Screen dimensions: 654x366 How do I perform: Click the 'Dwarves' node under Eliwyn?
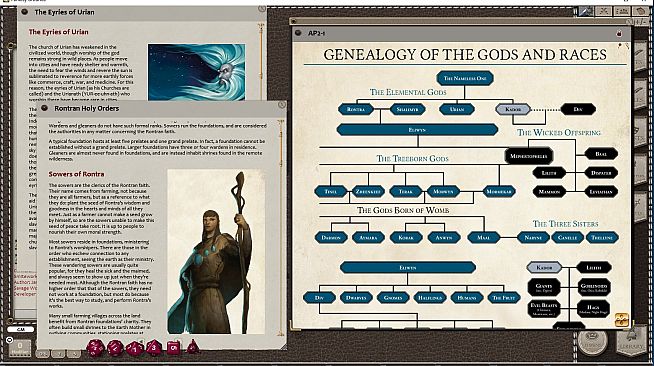[x=356, y=298]
